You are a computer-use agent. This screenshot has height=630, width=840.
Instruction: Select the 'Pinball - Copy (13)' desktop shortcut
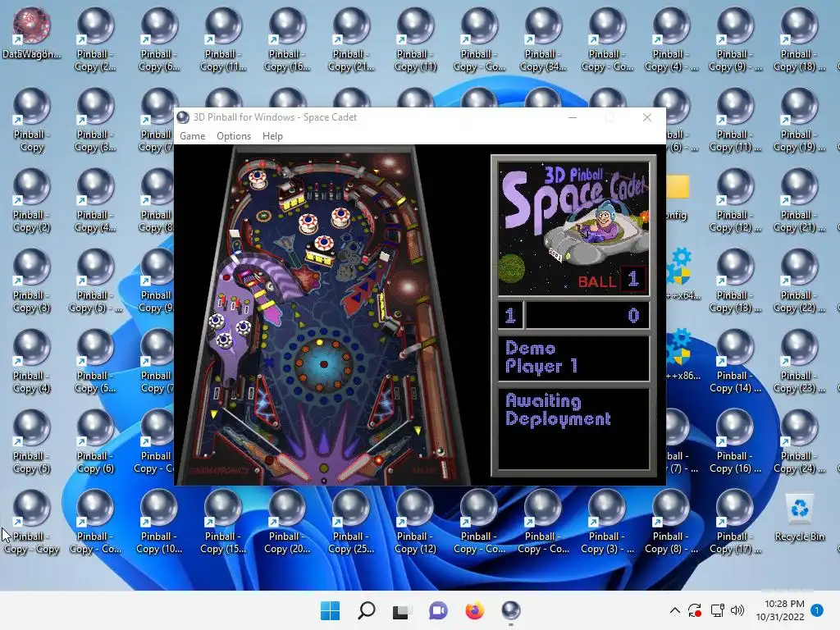tap(734, 281)
